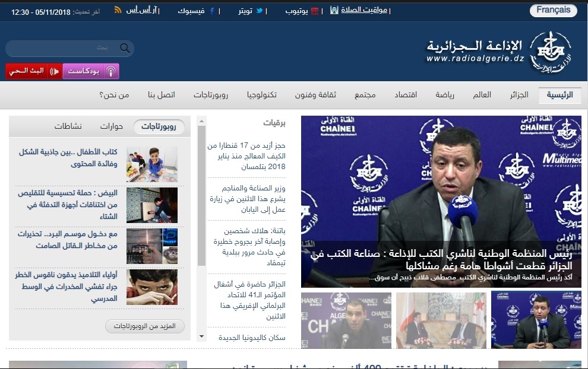Switch site language to Français

point(553,10)
